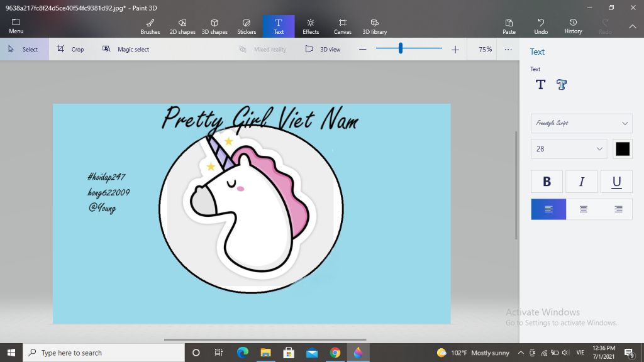This screenshot has width=644, height=362.
Task: Click the 75% zoom value
Action: [485, 49]
